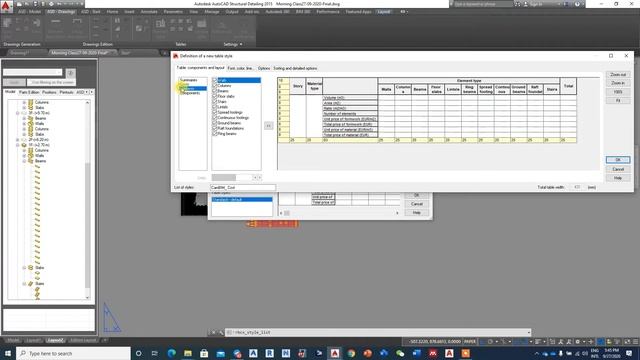This screenshot has height=360, width=640.
Task: Open the AutoCAD application menu logo
Action: pos(6,6)
